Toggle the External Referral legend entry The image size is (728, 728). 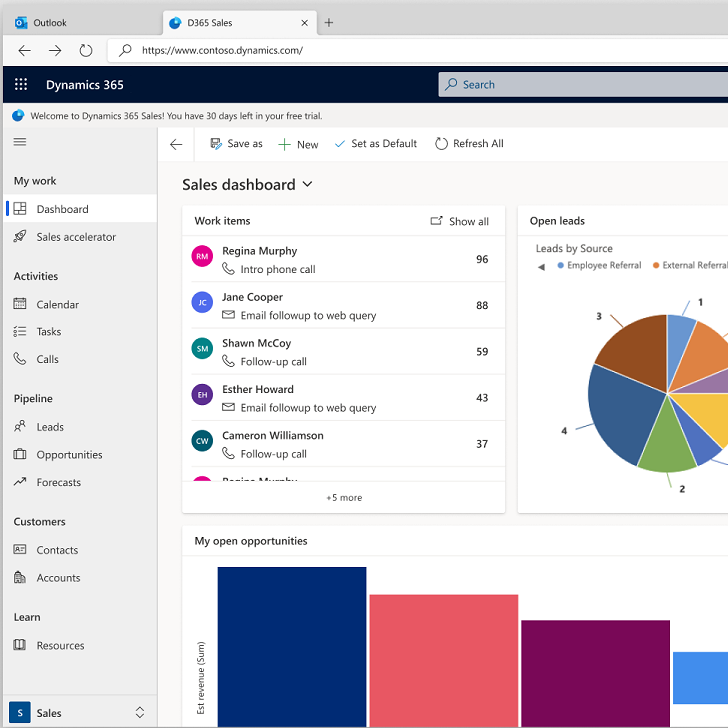coord(690,265)
